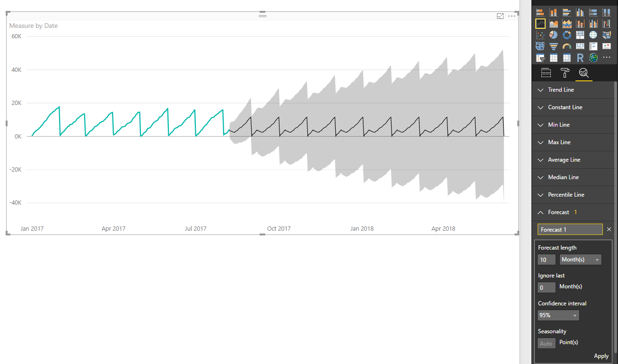Expand the Min Line section
This screenshot has width=618, height=364.
tap(573, 125)
